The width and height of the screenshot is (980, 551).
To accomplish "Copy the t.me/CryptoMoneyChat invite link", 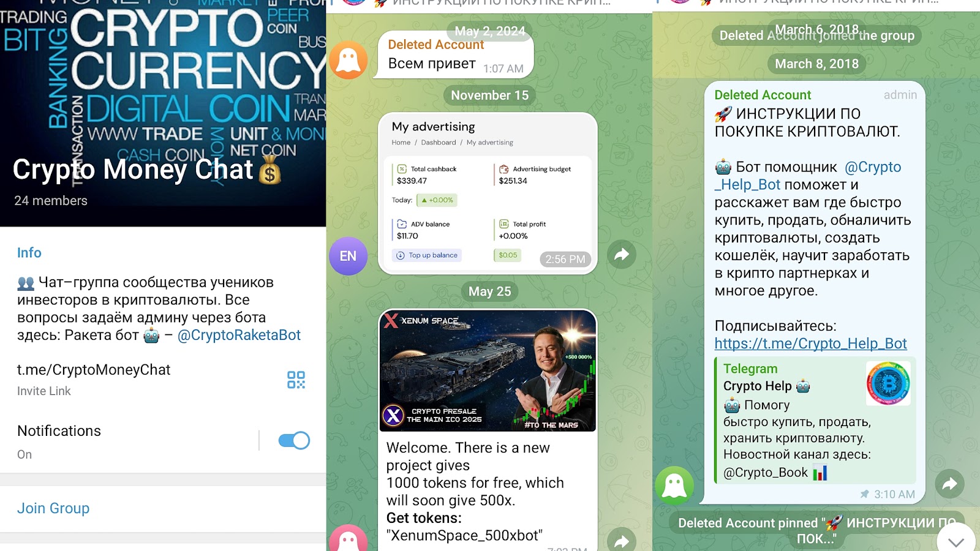I will 94,370.
